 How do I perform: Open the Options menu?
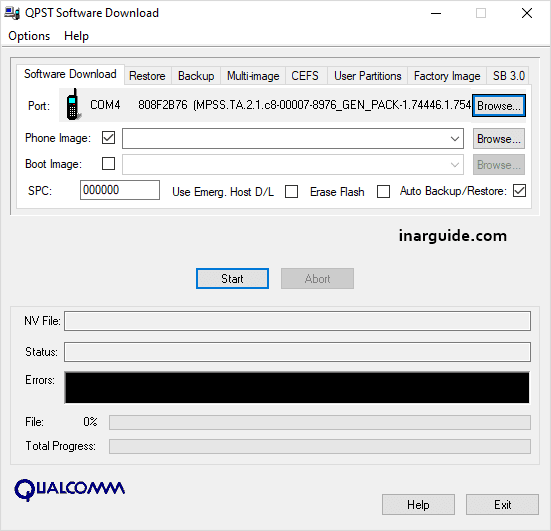(29, 36)
